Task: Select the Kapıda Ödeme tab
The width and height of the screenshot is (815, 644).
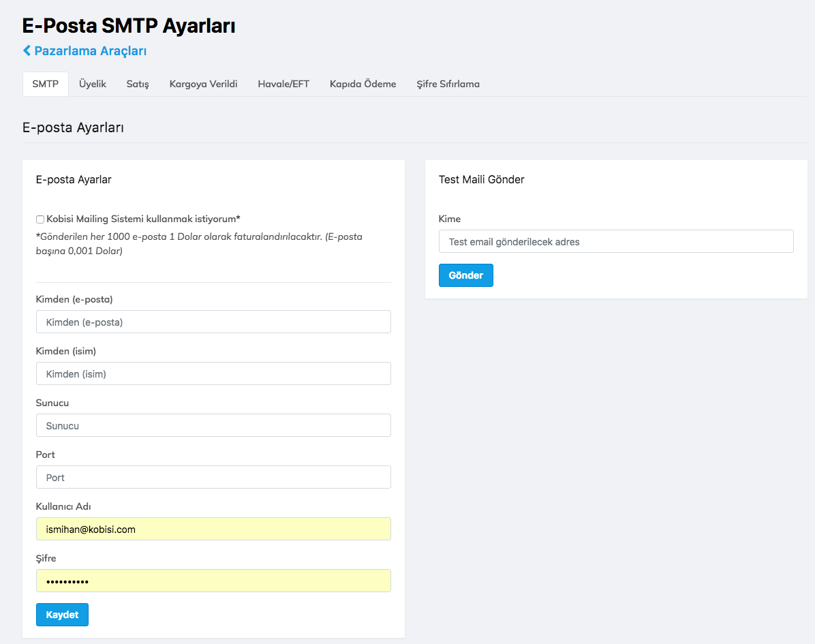Action: pyautogui.click(x=363, y=85)
